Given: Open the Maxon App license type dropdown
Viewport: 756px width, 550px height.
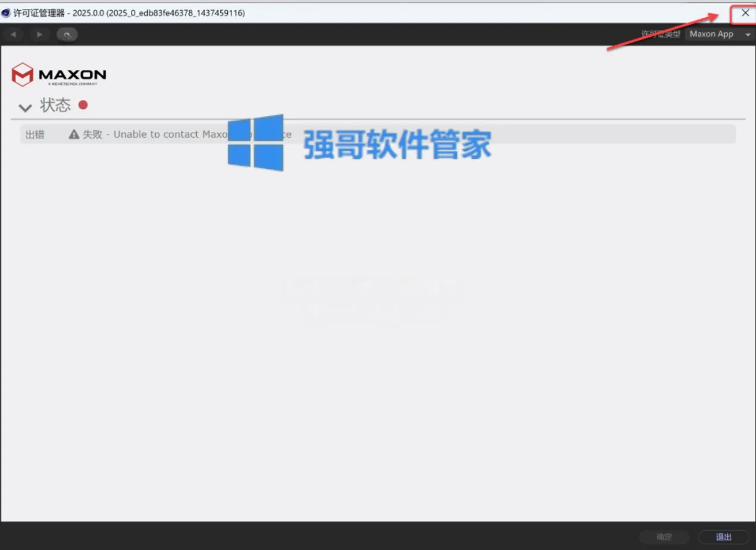Looking at the screenshot, I should pos(720,34).
